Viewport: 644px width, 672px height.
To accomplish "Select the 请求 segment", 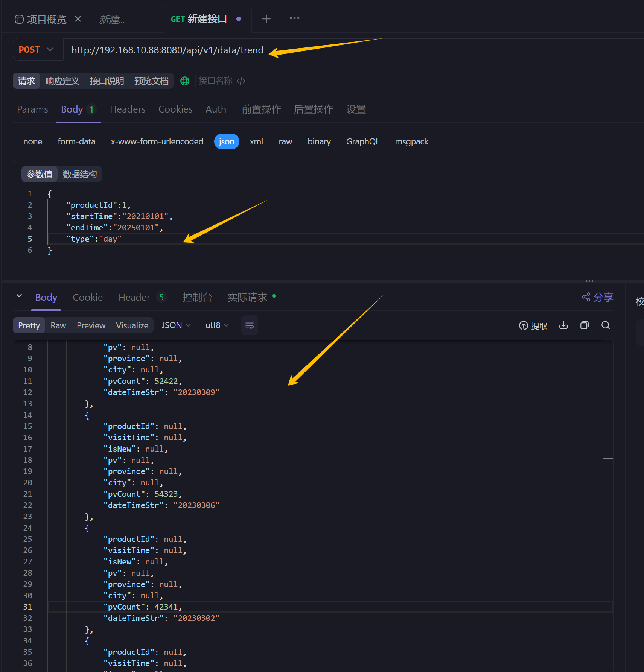I will pos(27,81).
